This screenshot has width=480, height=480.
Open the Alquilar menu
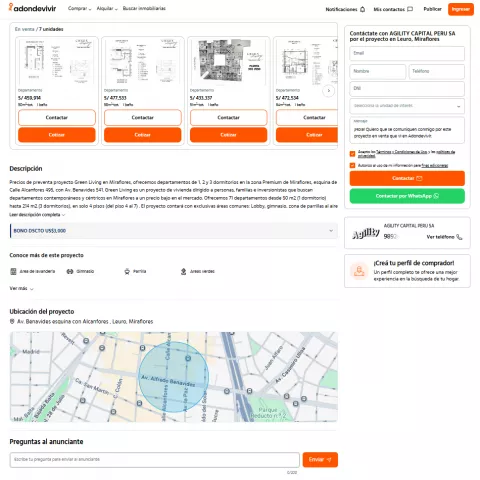point(107,9)
